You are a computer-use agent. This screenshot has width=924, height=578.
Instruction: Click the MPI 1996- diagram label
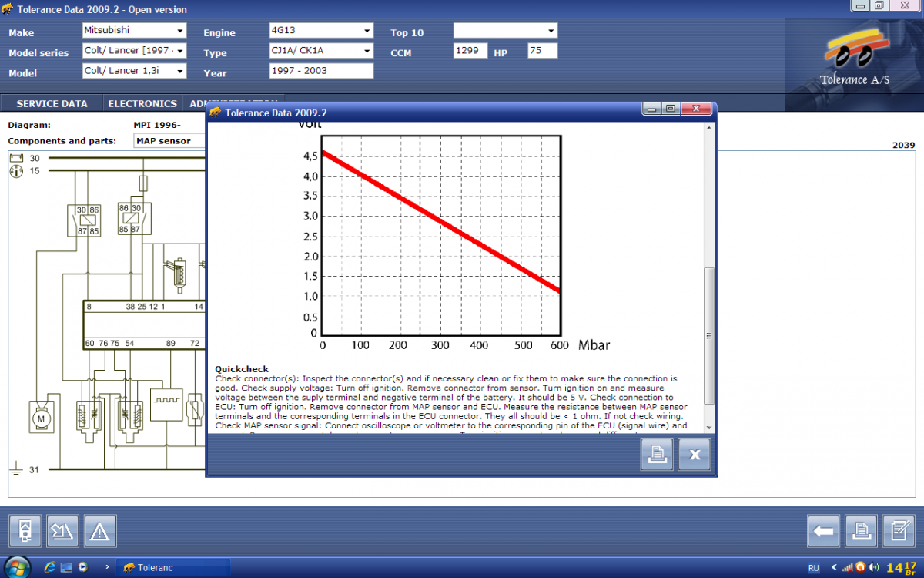(x=156, y=125)
